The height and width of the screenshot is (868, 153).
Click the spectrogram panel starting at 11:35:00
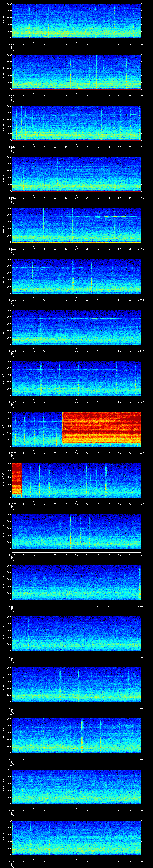(77, 225)
